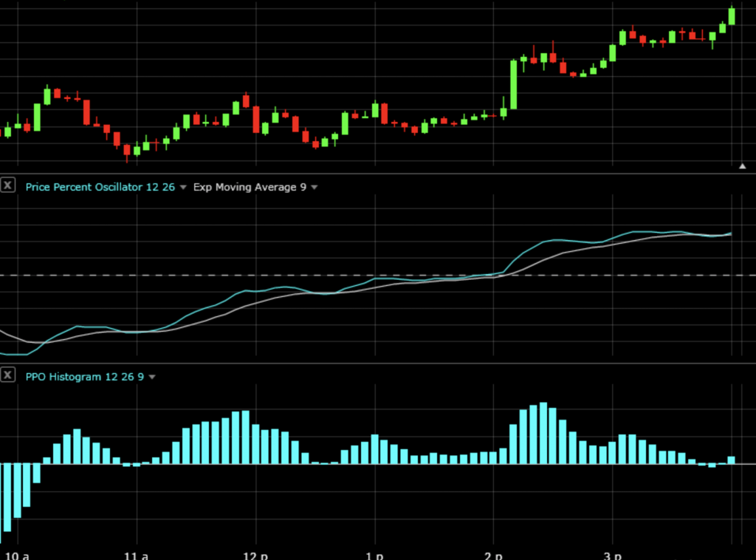Screen dimensions: 756x560
Task: Toggle the PPO Histogram 12 26 9 label
Action: pyautogui.click(x=83, y=377)
